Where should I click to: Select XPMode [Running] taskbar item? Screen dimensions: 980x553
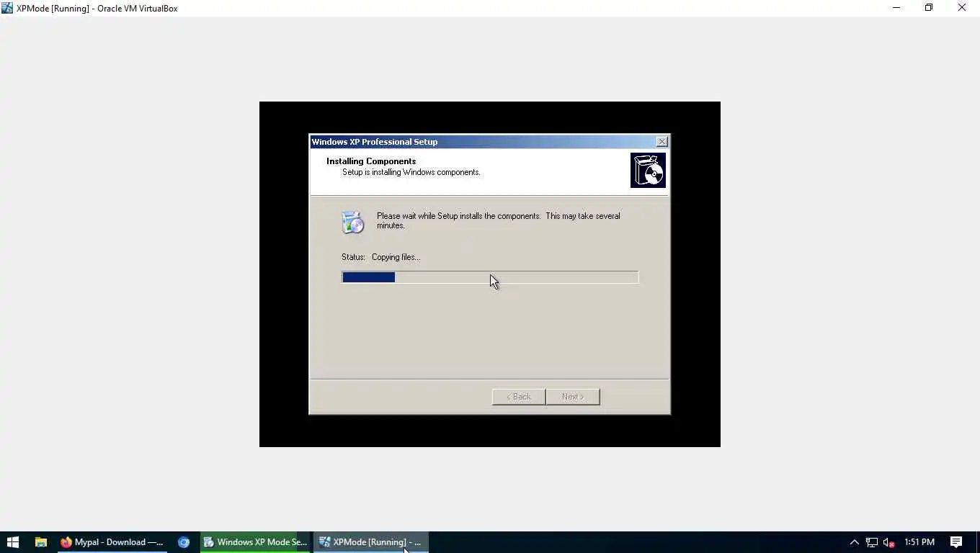(370, 542)
